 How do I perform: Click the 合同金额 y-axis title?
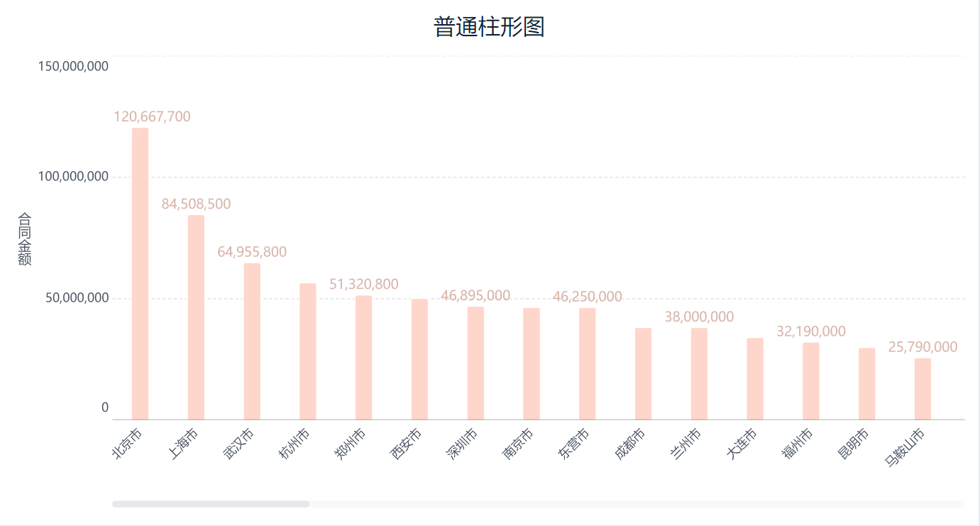pos(25,239)
